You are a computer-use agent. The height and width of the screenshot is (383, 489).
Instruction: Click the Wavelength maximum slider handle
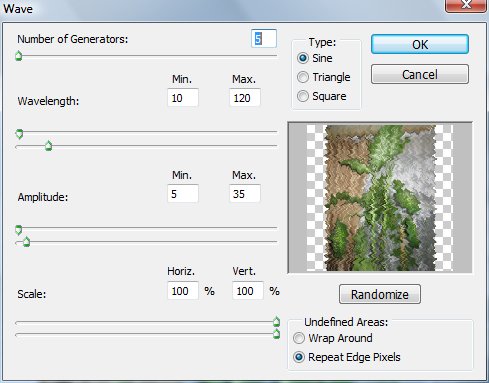(x=48, y=146)
